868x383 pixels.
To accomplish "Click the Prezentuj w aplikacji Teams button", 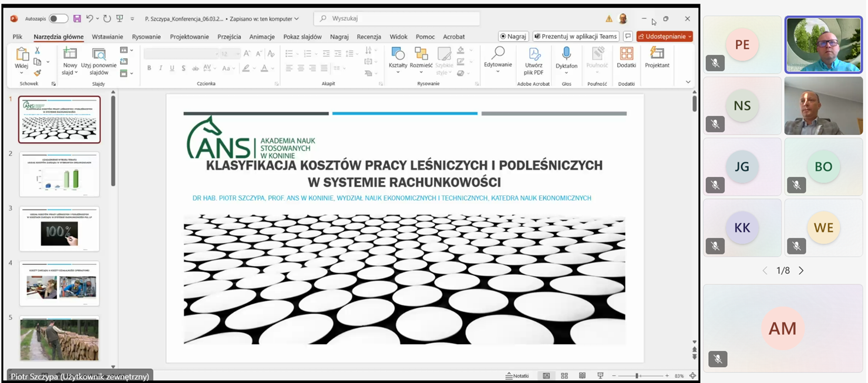I will coord(575,36).
